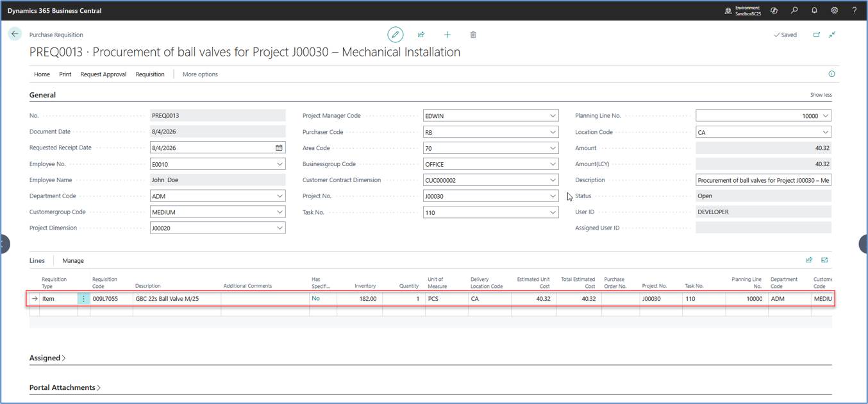Click the share icon in header
The image size is (868, 404).
(421, 35)
